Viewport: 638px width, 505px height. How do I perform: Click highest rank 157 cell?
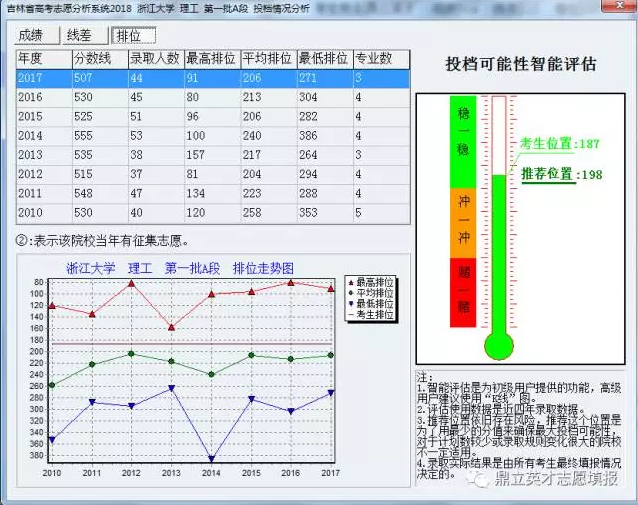[212, 155]
